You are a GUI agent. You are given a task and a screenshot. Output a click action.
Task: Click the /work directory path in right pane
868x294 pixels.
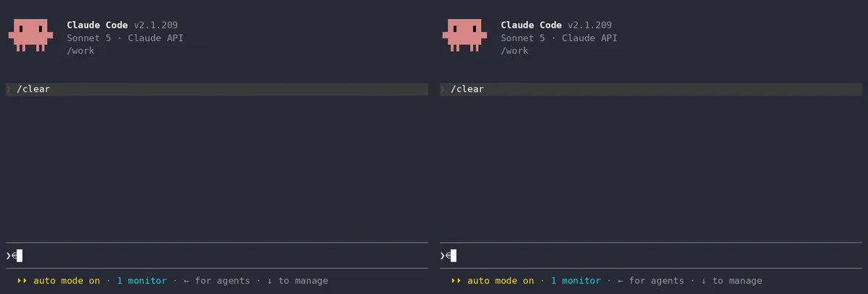tap(514, 51)
